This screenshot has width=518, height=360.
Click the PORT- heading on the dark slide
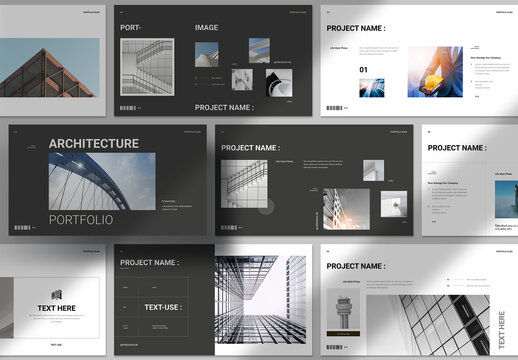coord(130,28)
